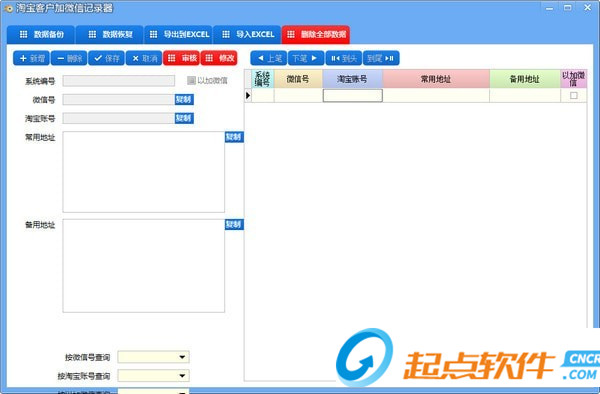Click the 以加微信 column header
The width and height of the screenshot is (600, 394).
(x=574, y=79)
